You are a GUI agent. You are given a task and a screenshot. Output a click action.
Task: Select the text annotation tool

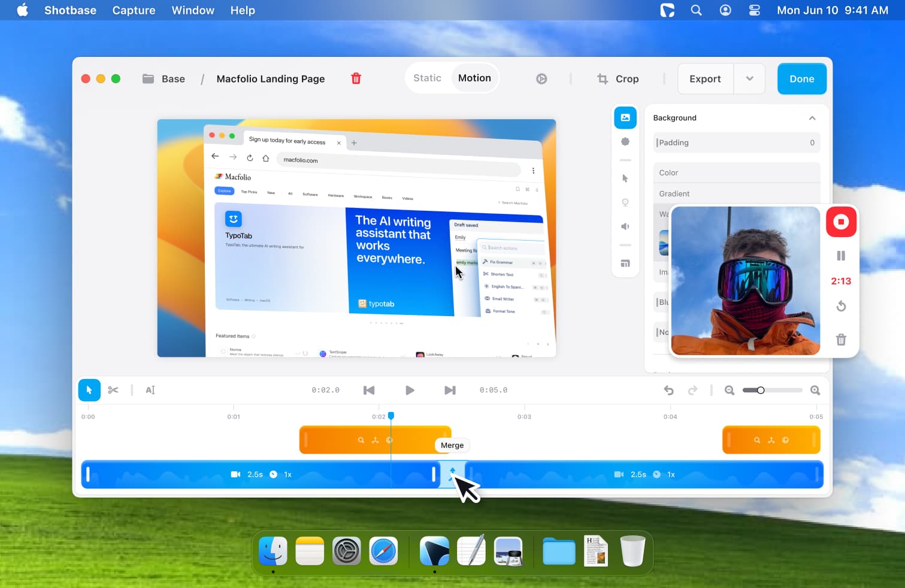click(150, 390)
